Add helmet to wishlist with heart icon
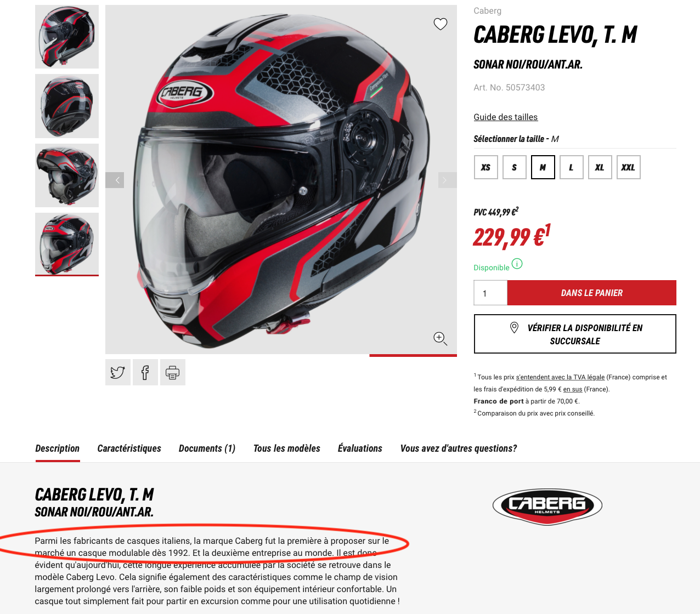 pyautogui.click(x=441, y=24)
